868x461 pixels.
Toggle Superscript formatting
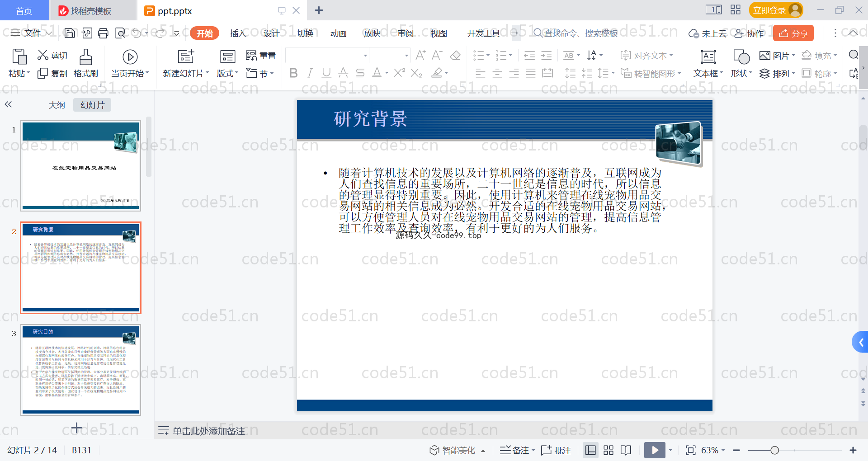(400, 73)
